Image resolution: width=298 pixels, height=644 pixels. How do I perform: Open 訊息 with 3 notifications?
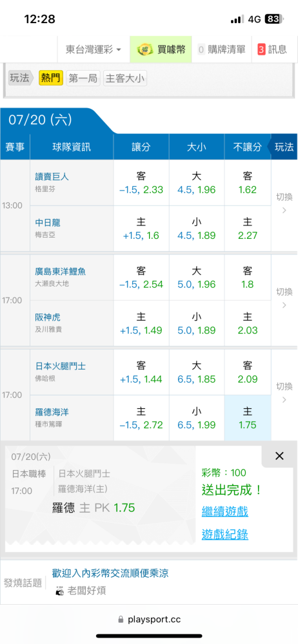272,50
